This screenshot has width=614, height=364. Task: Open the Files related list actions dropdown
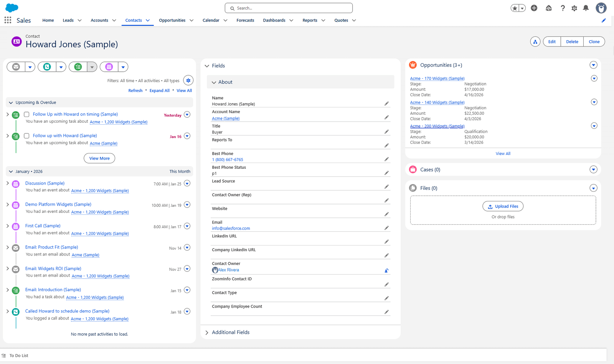pos(593,188)
